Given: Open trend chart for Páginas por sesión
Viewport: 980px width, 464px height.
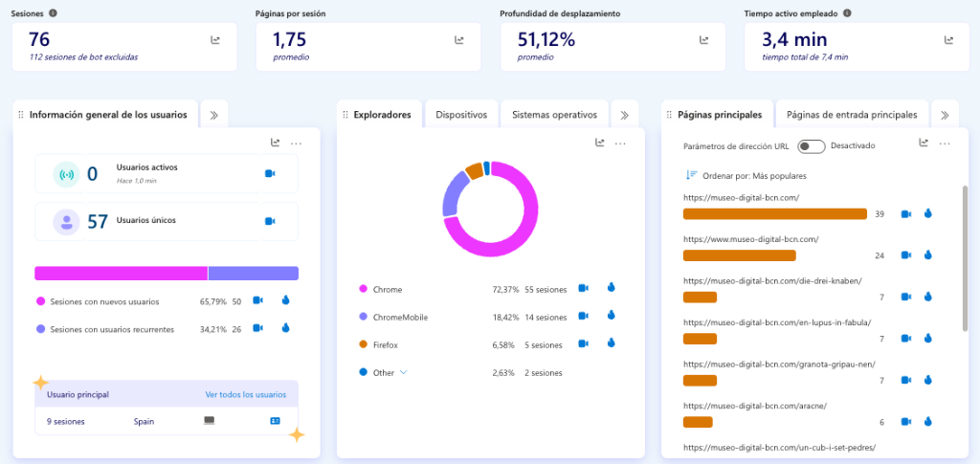Looking at the screenshot, I should click(x=459, y=40).
